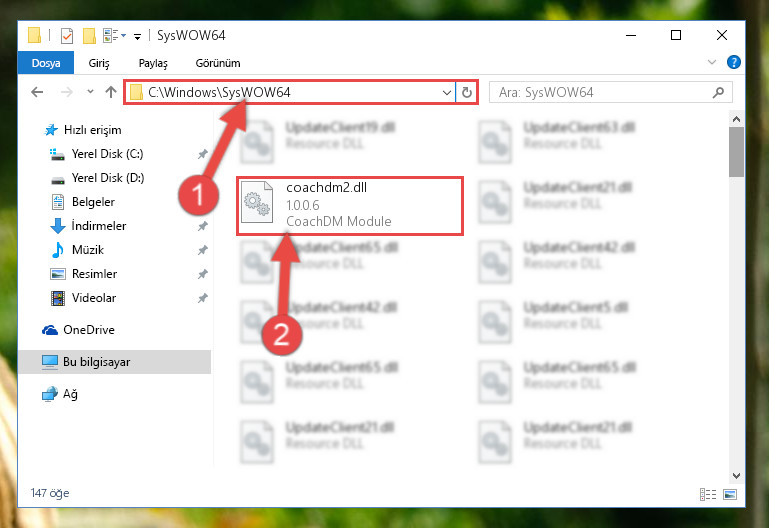Switch to the Paylaş ribbon tab
The height and width of the screenshot is (528, 769).
click(153, 63)
